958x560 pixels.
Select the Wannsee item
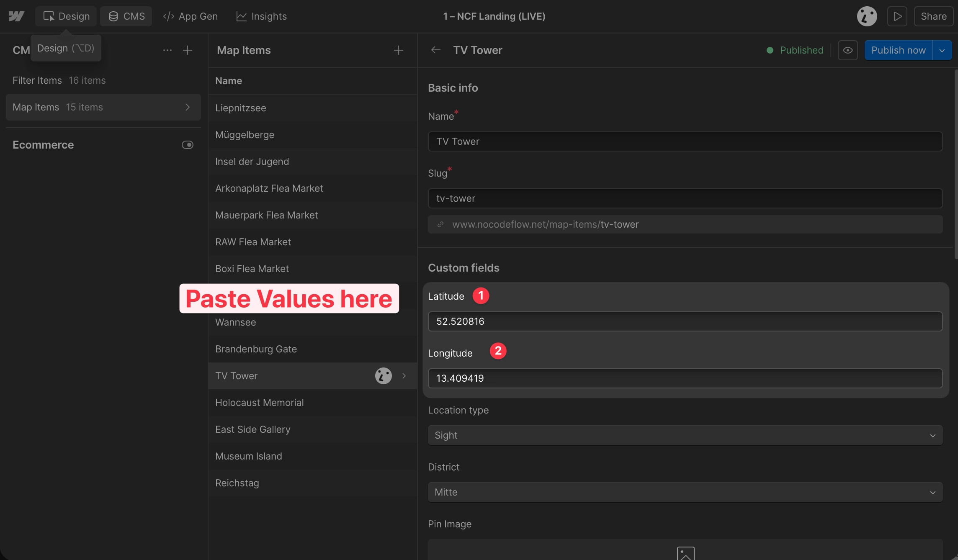312,322
